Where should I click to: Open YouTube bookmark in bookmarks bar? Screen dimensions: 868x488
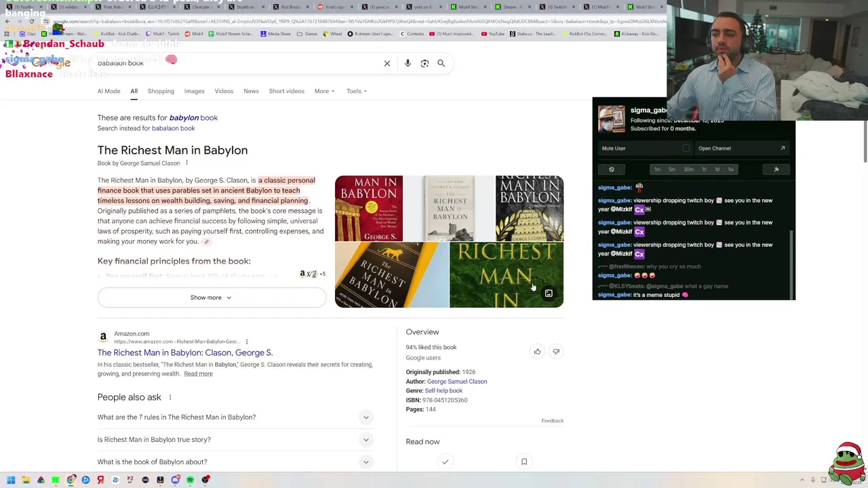[x=492, y=34]
